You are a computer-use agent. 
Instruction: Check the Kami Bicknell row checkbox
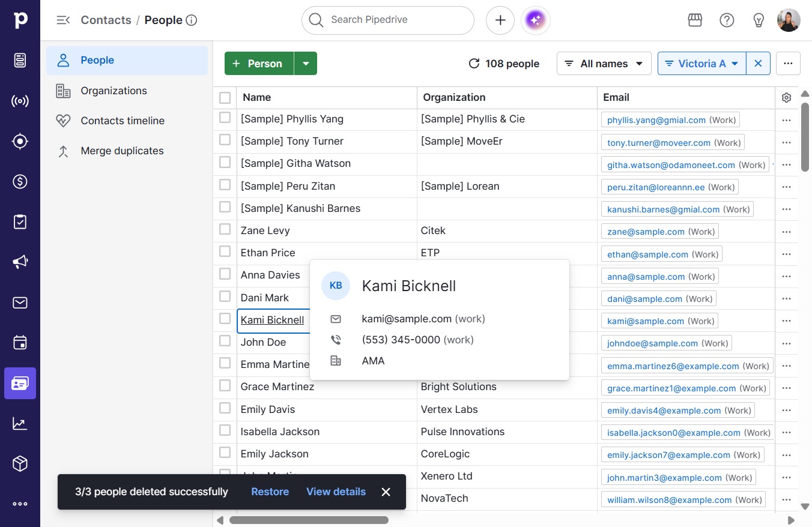tap(225, 319)
